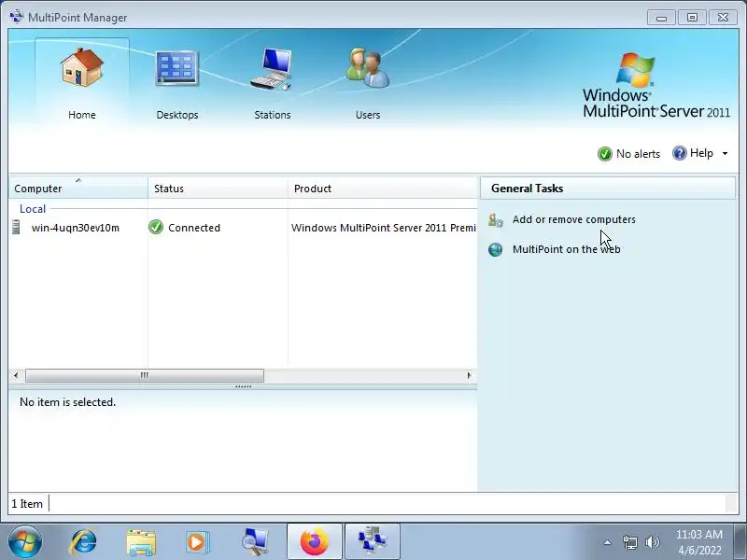Click the horizontal scrollbar left arrow

click(16, 375)
